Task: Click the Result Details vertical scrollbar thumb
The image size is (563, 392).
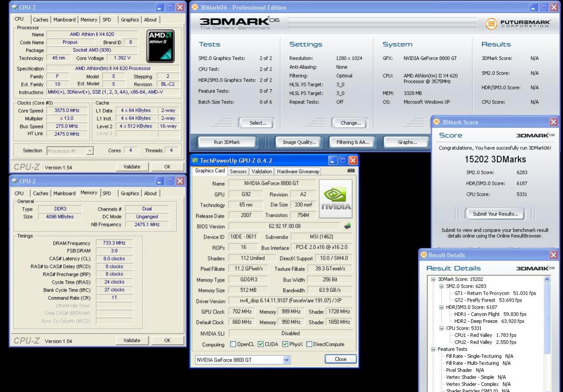Action: pos(547,318)
